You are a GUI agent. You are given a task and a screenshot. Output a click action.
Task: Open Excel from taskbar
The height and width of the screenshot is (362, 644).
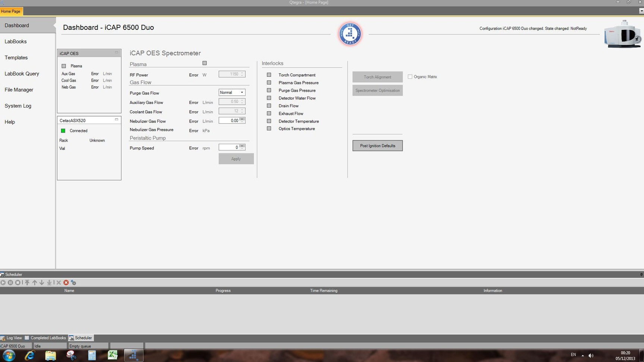(x=113, y=355)
